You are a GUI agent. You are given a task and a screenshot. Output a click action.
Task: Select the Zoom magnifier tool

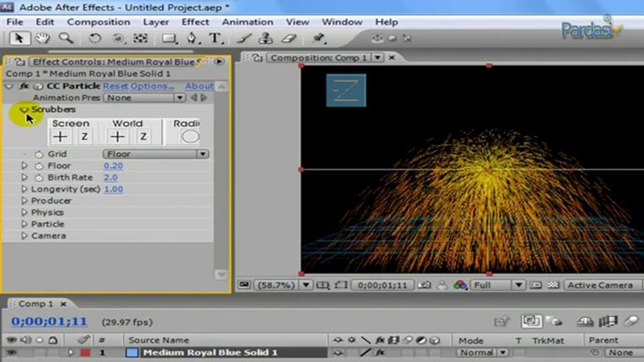click(x=65, y=38)
